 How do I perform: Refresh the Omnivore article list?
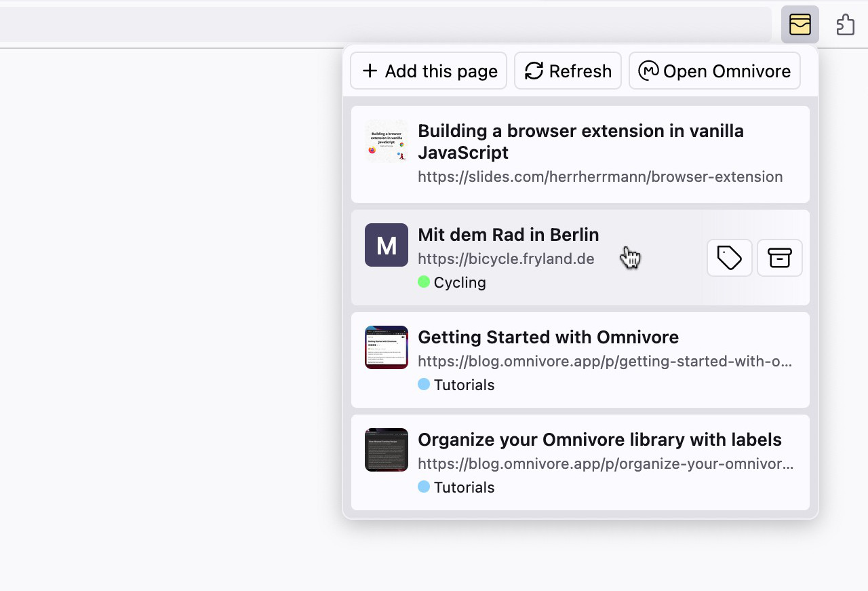568,71
